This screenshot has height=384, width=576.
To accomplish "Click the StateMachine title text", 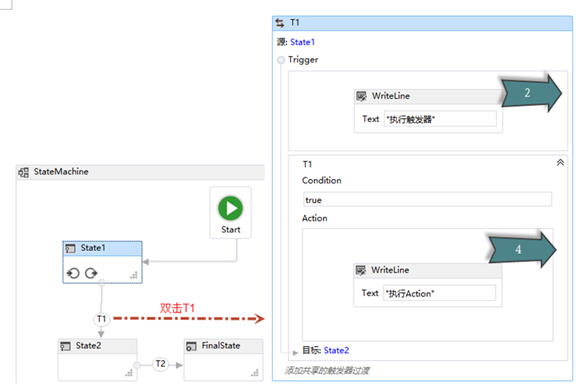I will click(61, 172).
